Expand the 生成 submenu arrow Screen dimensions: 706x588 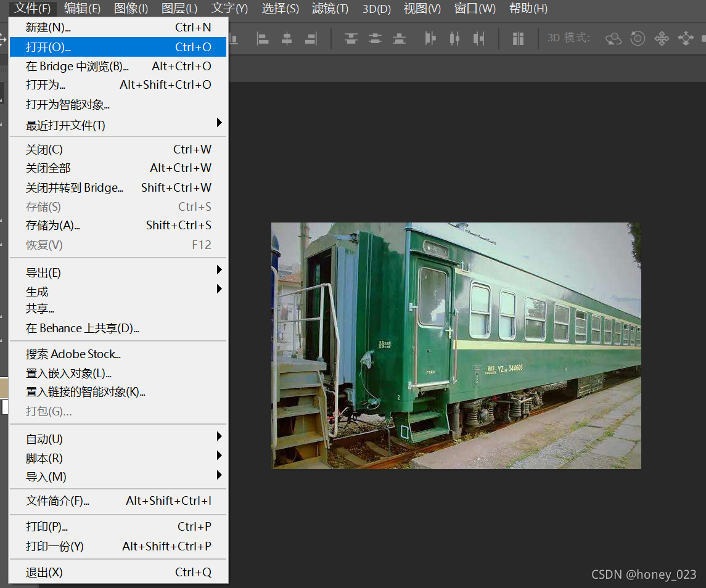pyautogui.click(x=220, y=288)
